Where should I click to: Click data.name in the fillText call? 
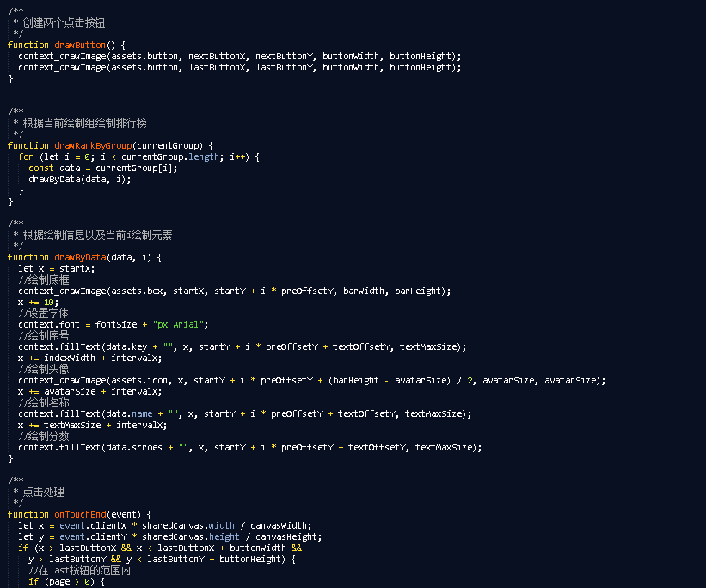coord(129,413)
